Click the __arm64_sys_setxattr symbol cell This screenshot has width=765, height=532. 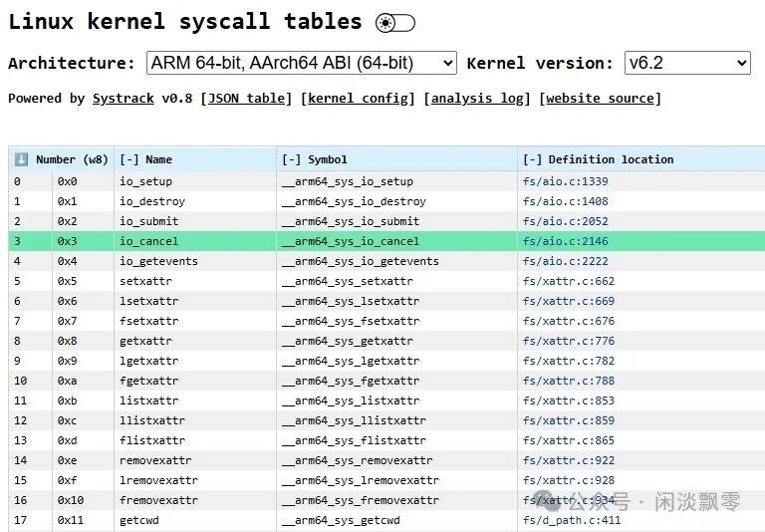(x=396, y=281)
